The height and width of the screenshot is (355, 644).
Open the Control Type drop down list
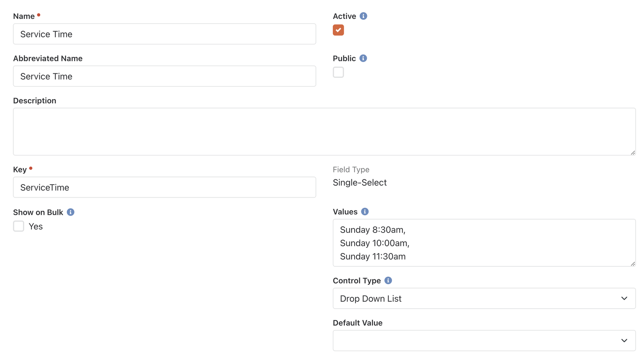pyautogui.click(x=484, y=299)
